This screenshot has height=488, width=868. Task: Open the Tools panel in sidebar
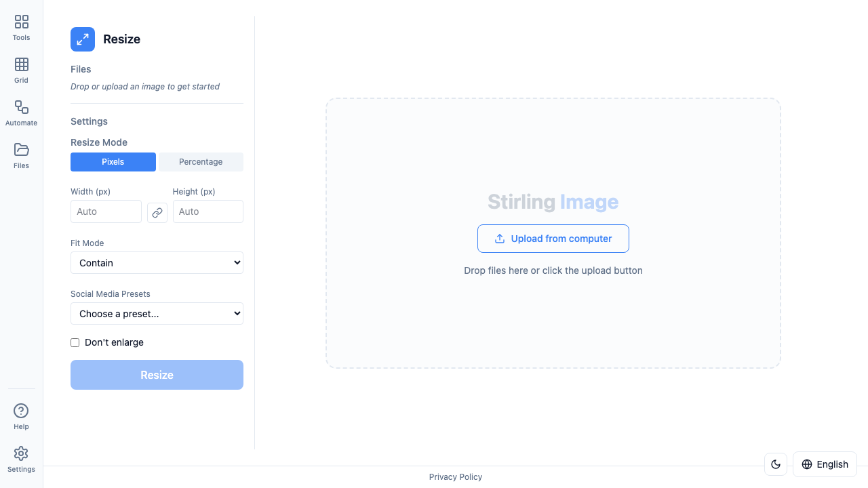pyautogui.click(x=22, y=28)
